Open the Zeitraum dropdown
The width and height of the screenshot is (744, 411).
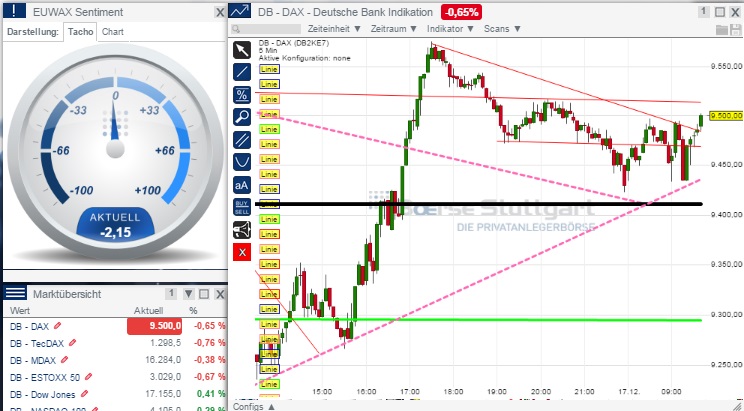[x=394, y=29]
